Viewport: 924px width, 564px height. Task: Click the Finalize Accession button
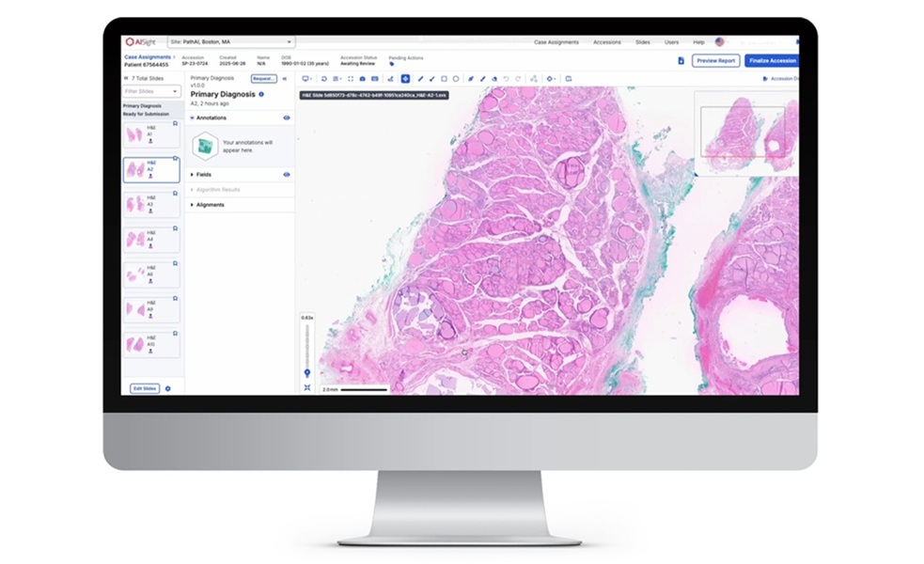[x=772, y=61]
